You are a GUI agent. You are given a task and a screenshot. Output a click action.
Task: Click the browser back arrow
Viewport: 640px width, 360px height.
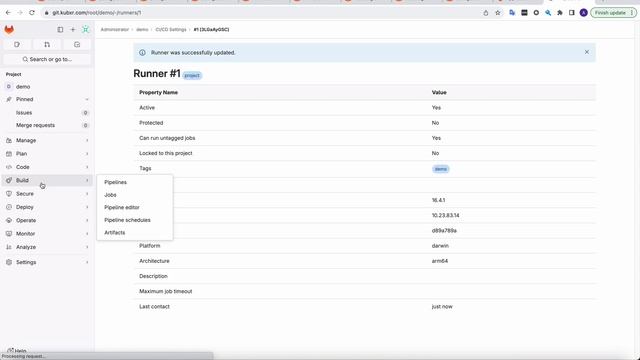pyautogui.click(x=8, y=13)
